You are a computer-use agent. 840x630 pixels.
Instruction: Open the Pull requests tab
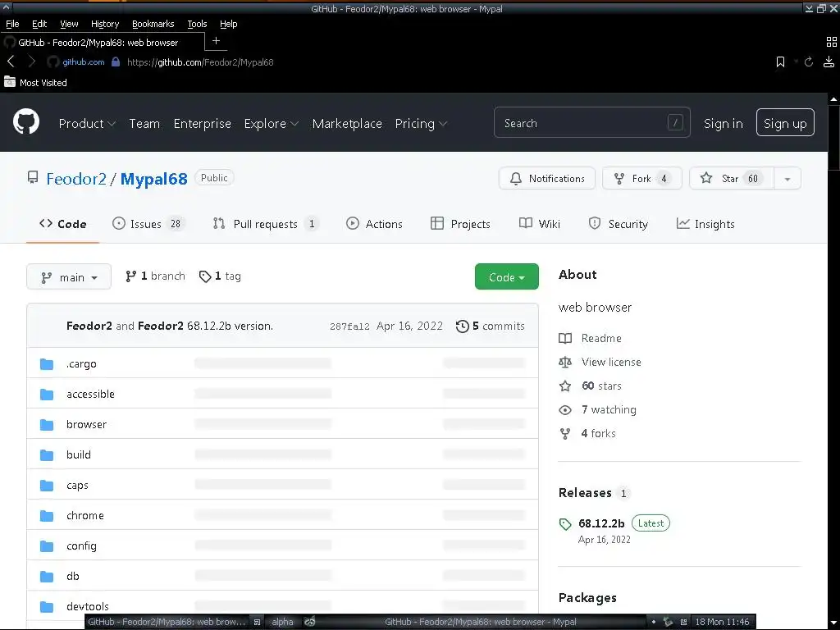266,224
